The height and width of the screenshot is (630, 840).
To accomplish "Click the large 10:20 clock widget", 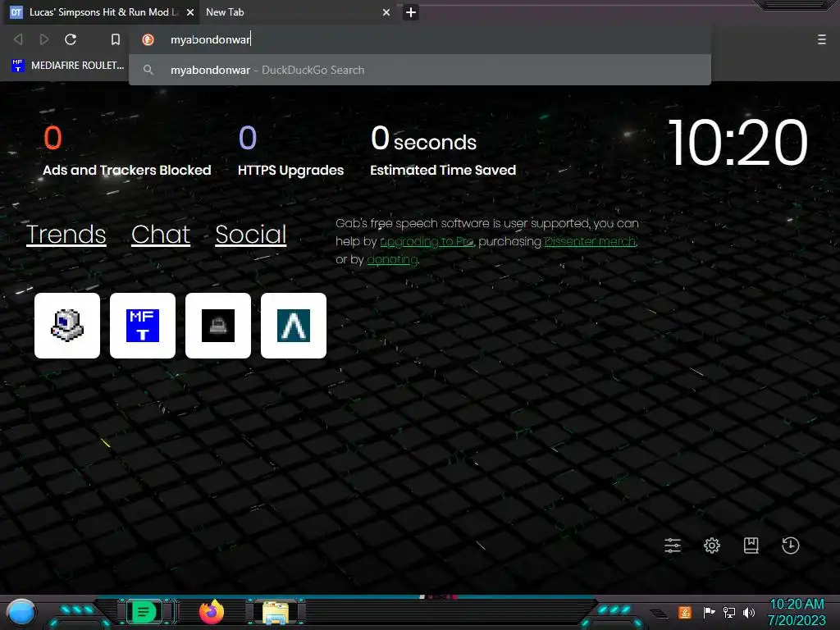I will click(x=737, y=143).
